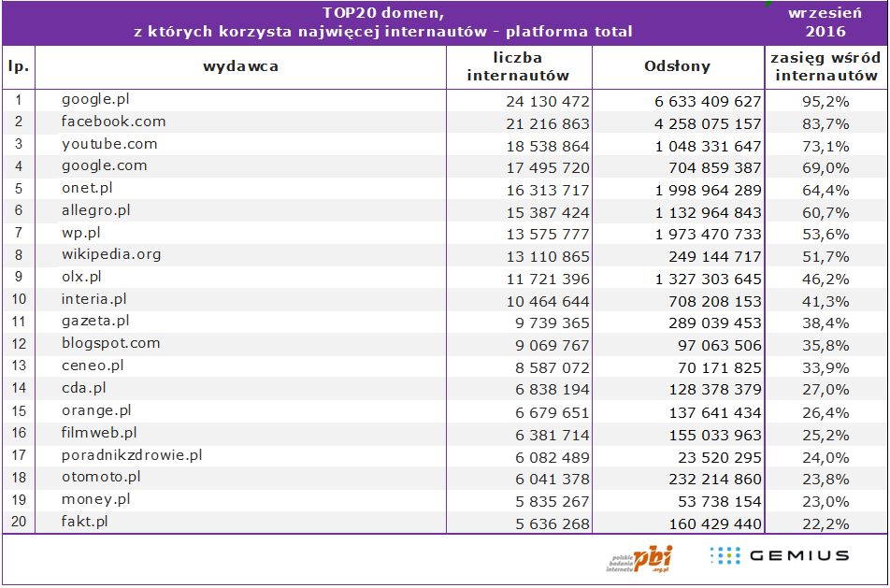Image resolution: width=890 pixels, height=588 pixels.
Task: Select the 'liczba internautów' column header
Action: (518, 67)
